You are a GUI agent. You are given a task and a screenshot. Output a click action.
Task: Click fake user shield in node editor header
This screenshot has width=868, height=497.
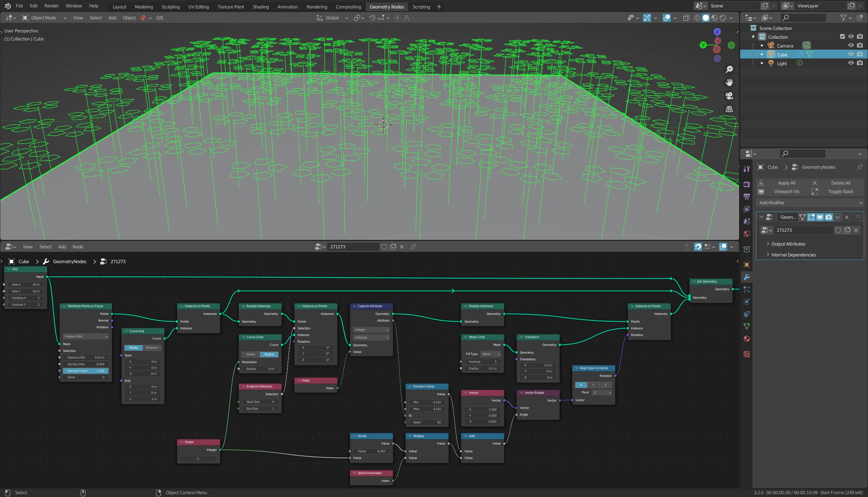384,247
